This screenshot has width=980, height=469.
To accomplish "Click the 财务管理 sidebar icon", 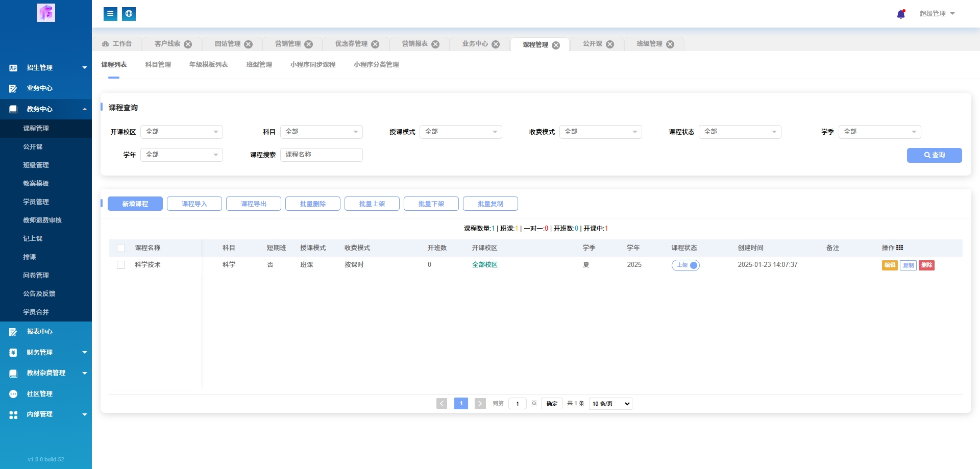I will click(x=13, y=353).
